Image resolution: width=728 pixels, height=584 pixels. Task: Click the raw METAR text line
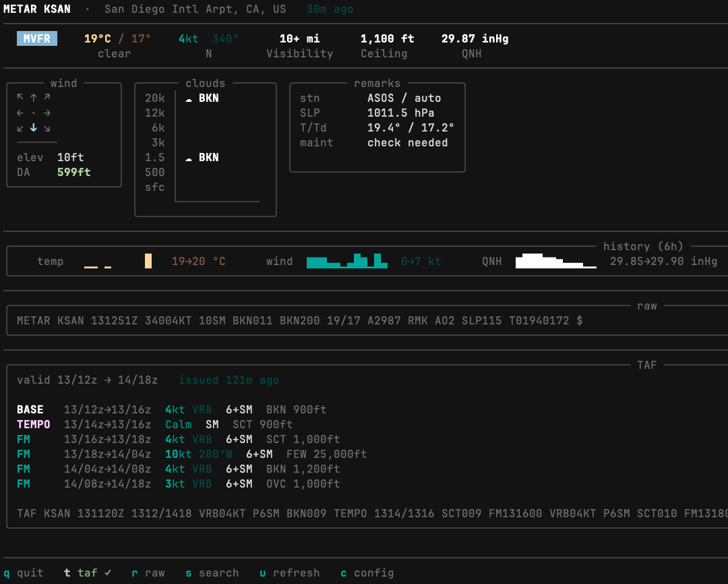click(x=299, y=320)
